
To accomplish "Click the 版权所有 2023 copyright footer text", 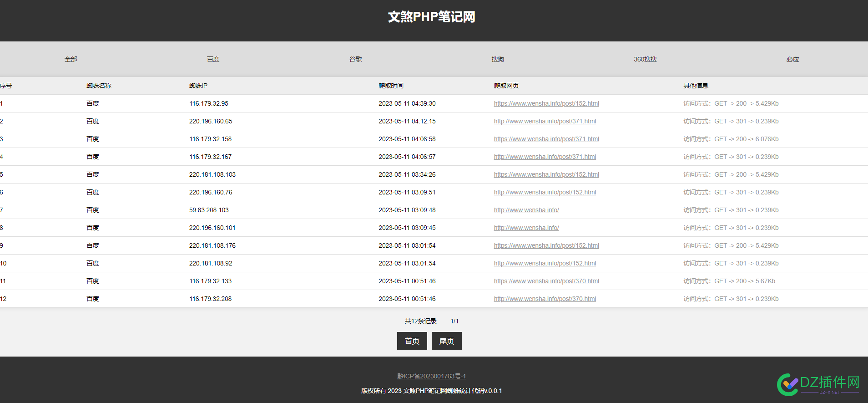I will [x=432, y=391].
